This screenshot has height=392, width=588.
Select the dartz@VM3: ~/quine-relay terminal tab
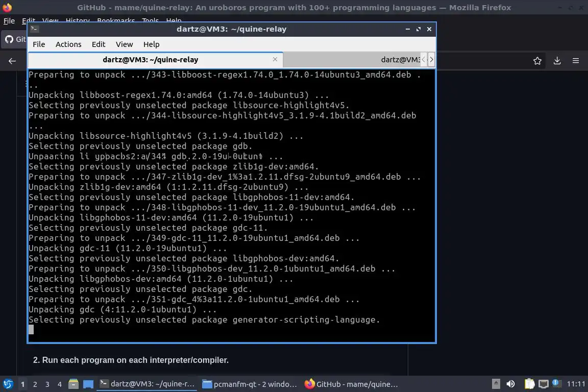(151, 60)
